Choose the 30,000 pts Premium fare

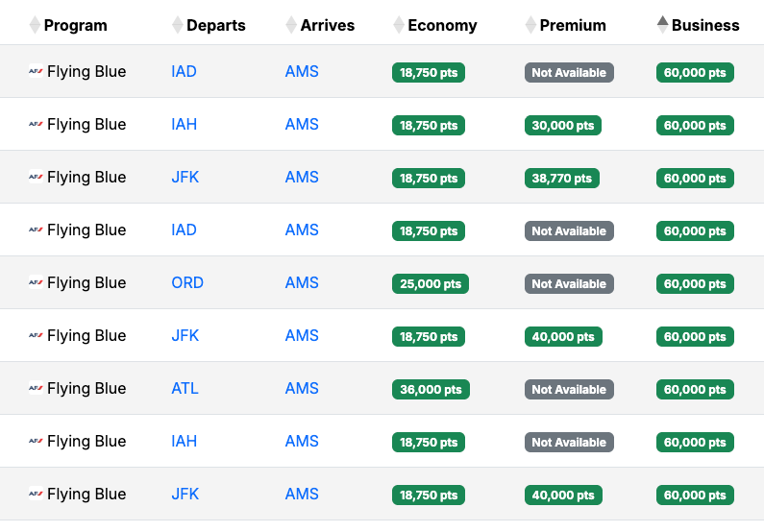point(562,126)
